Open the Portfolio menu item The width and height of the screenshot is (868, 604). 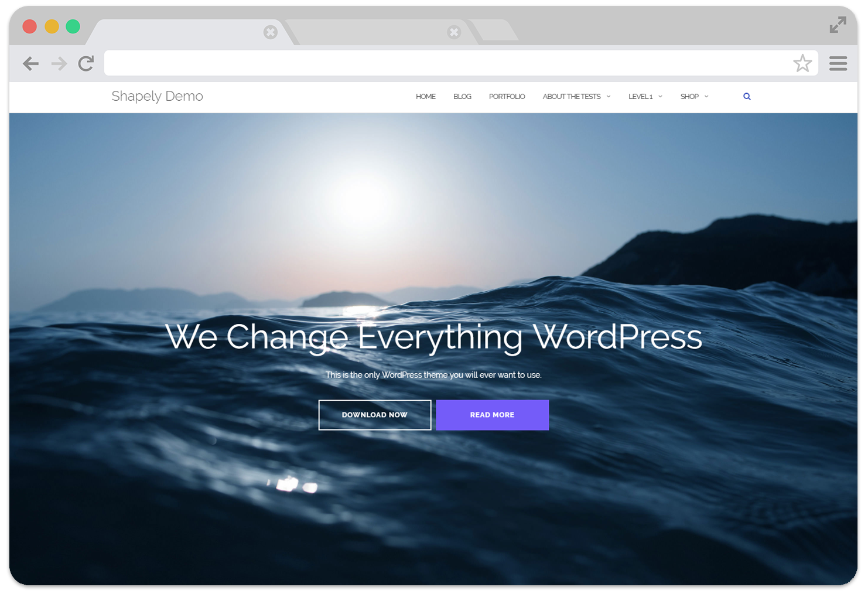click(x=507, y=97)
